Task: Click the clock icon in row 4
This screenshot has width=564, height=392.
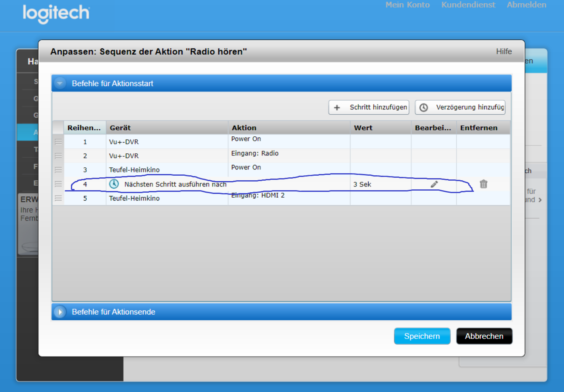Action: (114, 184)
